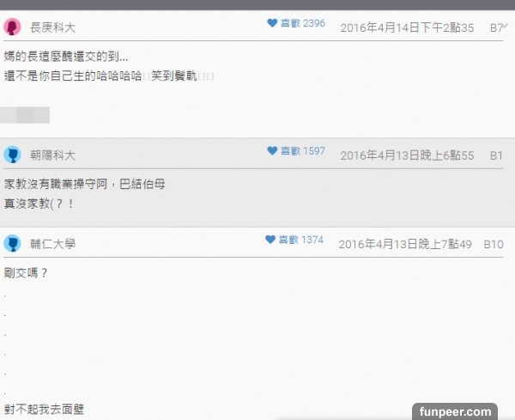Click the 喜歡 2396 like count

(x=303, y=23)
